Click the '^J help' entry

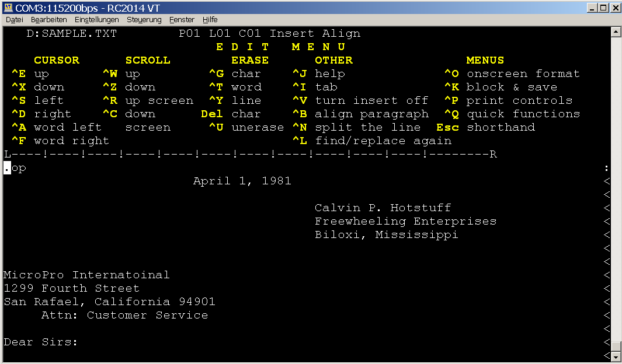(319, 73)
